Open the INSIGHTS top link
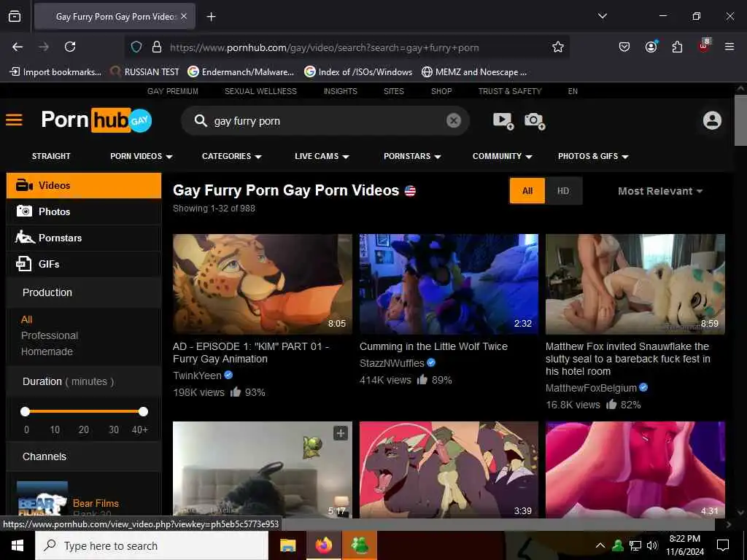Image resolution: width=747 pixels, height=560 pixels. click(340, 91)
